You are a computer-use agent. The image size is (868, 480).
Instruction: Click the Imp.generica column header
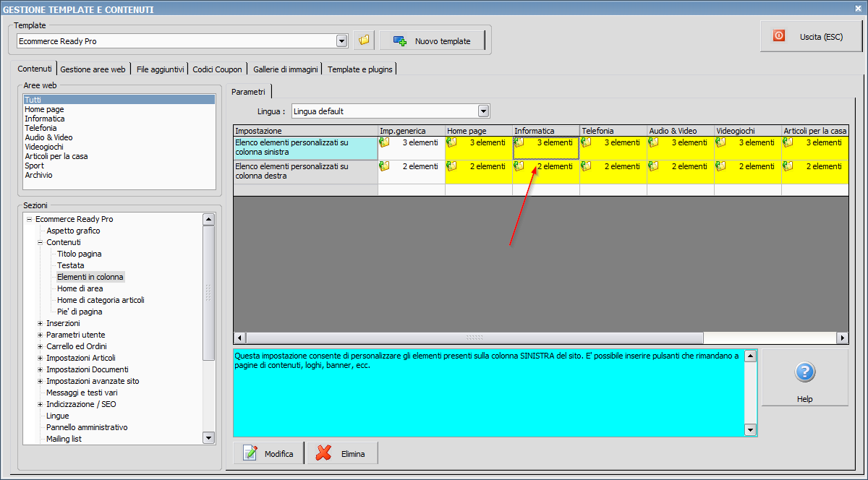pos(411,131)
